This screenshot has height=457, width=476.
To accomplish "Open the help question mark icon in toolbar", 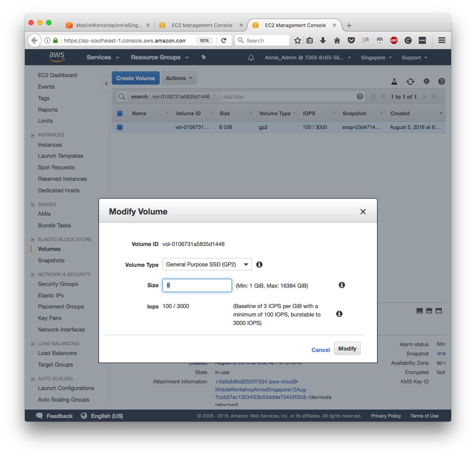I will point(441,81).
